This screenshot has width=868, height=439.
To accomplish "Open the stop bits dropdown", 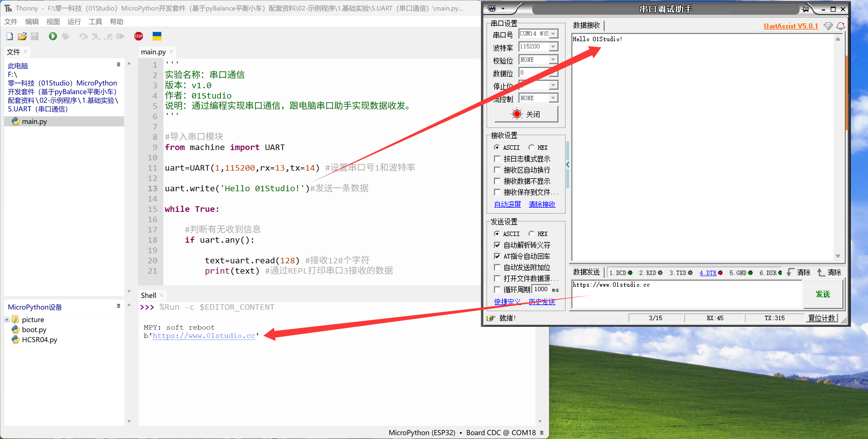I will click(x=553, y=85).
